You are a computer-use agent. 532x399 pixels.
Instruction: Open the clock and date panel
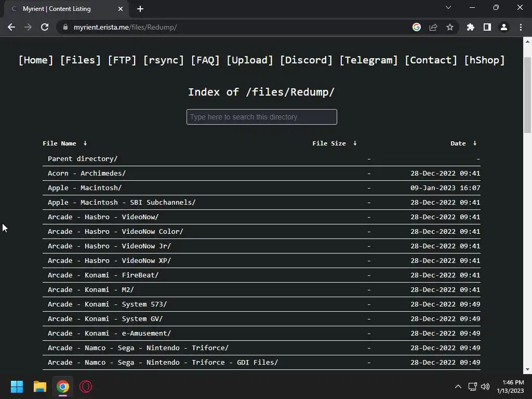tap(510, 387)
